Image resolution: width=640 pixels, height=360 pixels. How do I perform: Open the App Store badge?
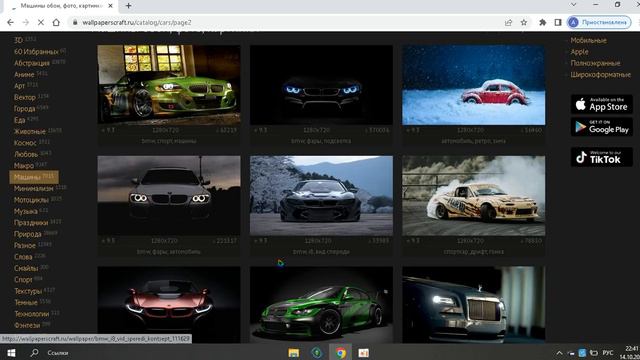click(602, 104)
